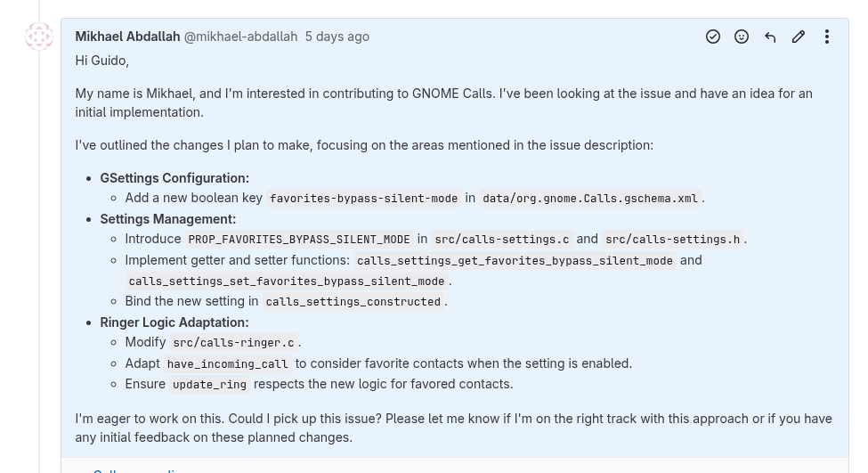
Task: Click the calls_settings_constructed code snippet
Action: click(353, 302)
